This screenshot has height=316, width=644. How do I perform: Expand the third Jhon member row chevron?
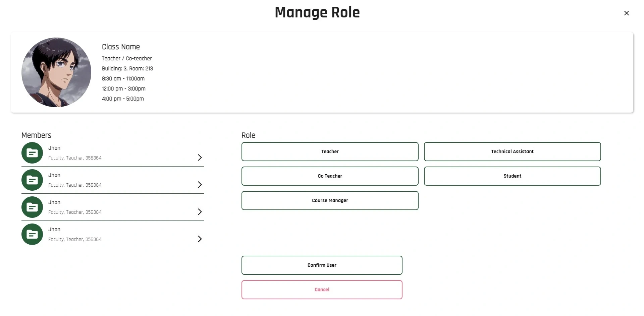point(200,212)
